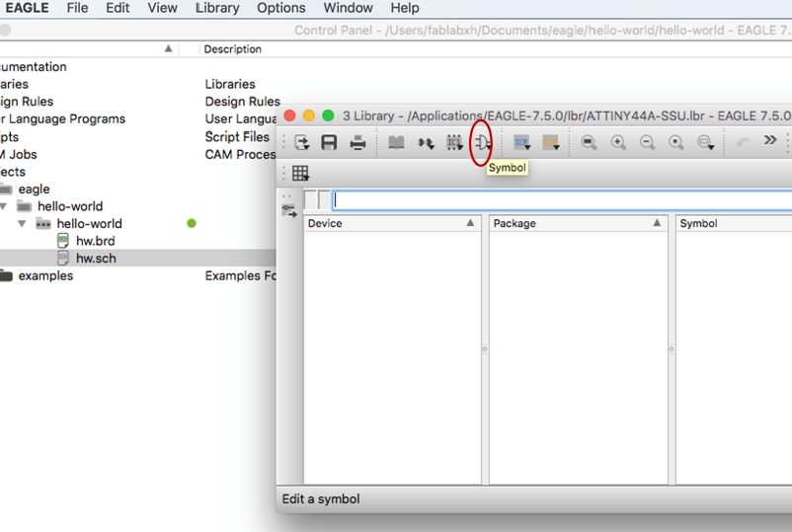
Task: Open the Options menu
Action: point(281,8)
